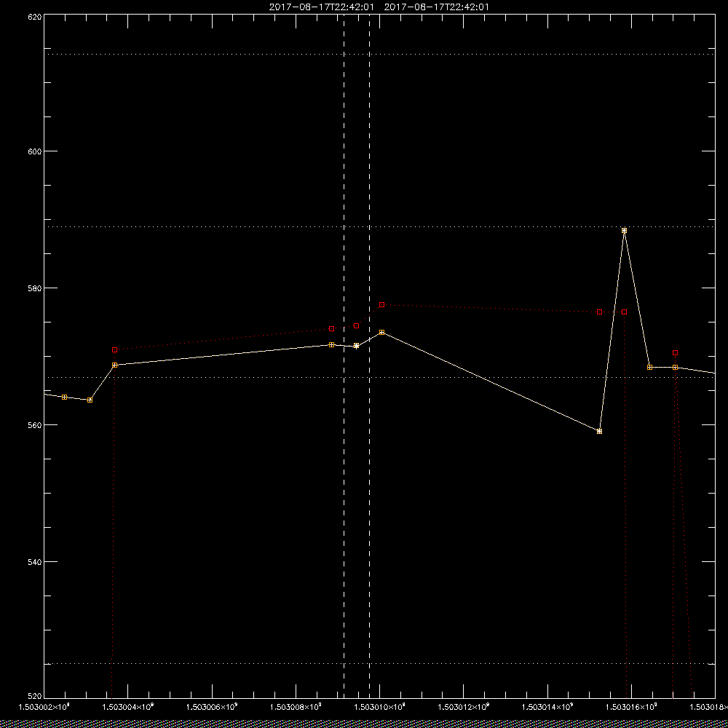728x728 pixels.
Task: Click the y-axis label 520
Action: pos(35,697)
